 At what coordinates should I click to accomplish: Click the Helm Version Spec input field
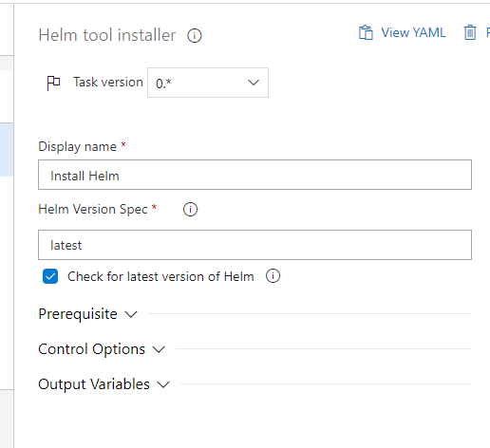[254, 245]
